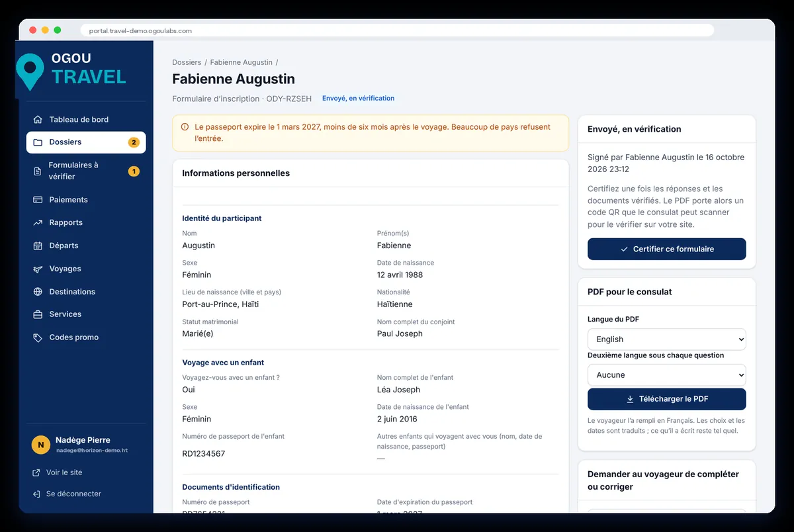Click the nadege@horizon-demo.ht email text
The height and width of the screenshot is (532, 794).
click(91, 451)
